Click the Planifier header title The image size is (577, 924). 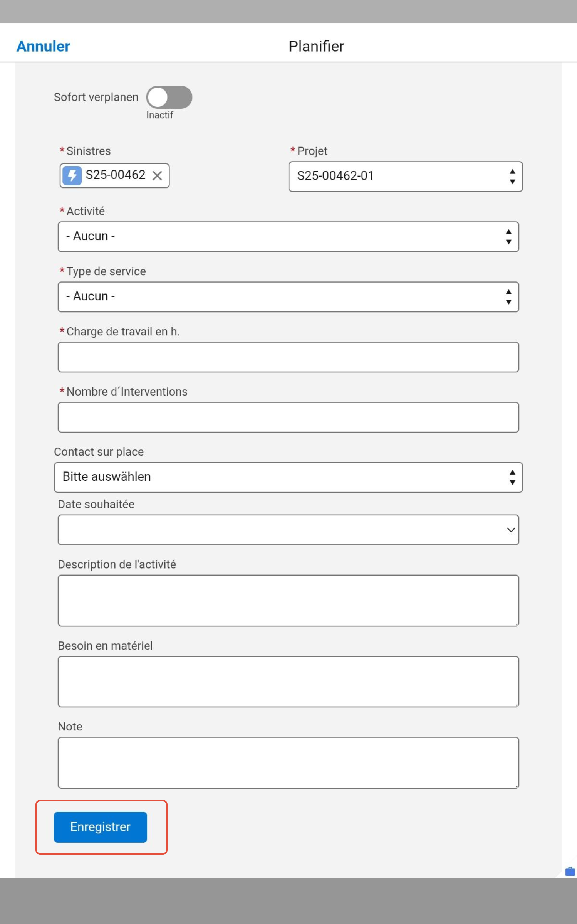coord(316,46)
